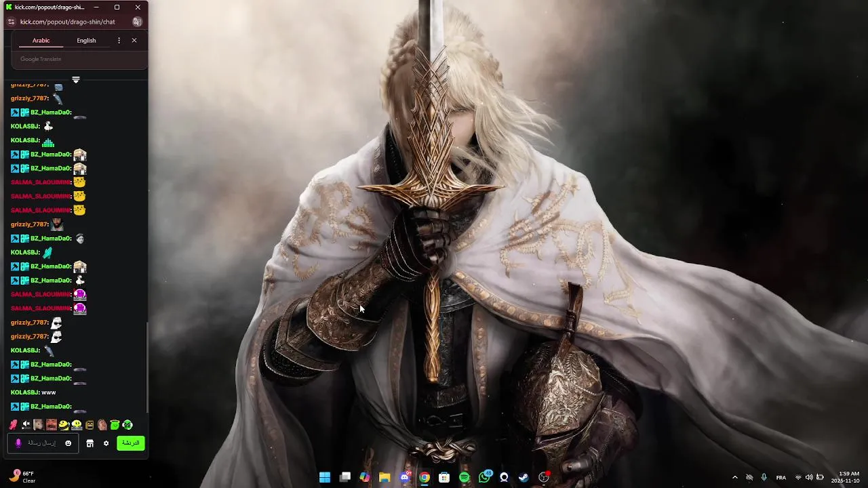The image size is (868, 488).
Task: Click the pink rocket emote in quick emotes
Action: [13, 425]
